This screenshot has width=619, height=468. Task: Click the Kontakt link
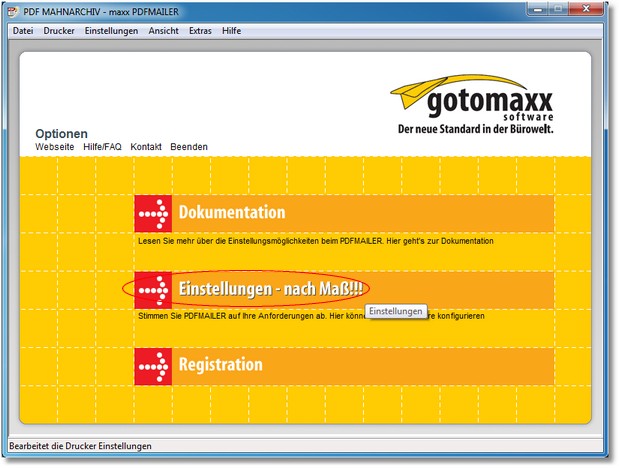point(146,147)
